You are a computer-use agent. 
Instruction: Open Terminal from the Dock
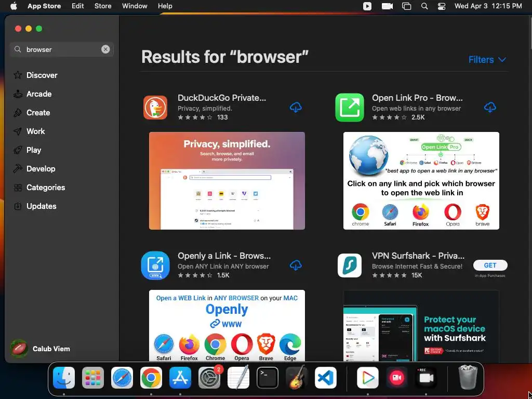tap(268, 377)
